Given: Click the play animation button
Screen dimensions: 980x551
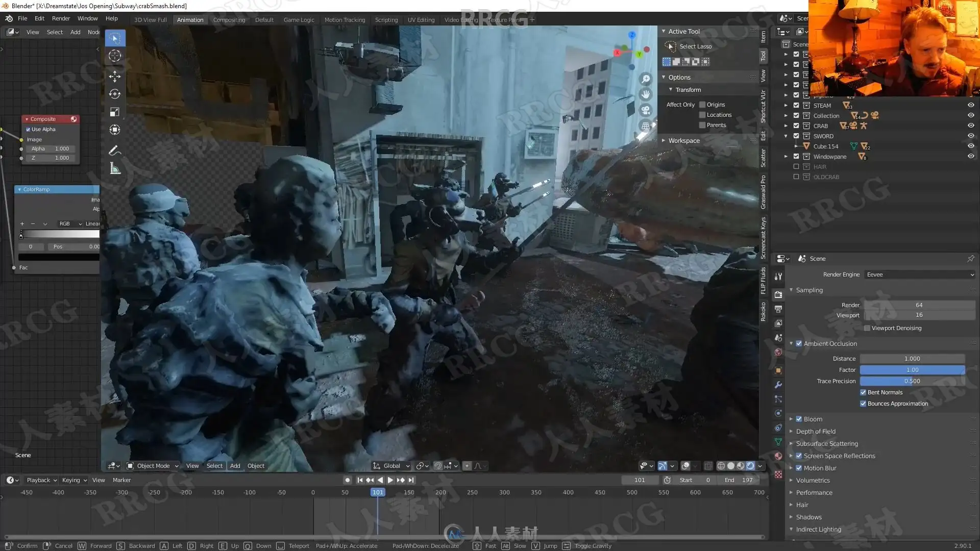Looking at the screenshot, I should click(x=390, y=480).
